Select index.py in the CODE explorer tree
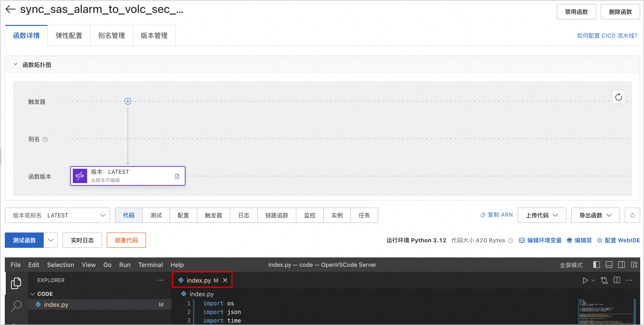Viewport: 644px width, 325px height. click(56, 304)
